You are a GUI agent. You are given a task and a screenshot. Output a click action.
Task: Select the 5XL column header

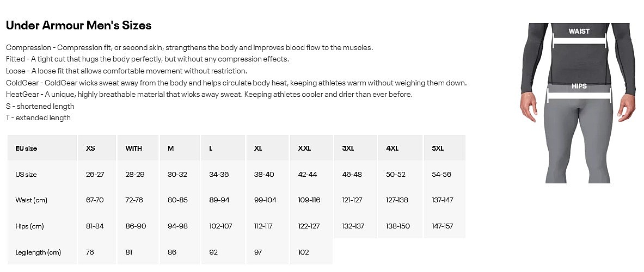click(x=438, y=148)
